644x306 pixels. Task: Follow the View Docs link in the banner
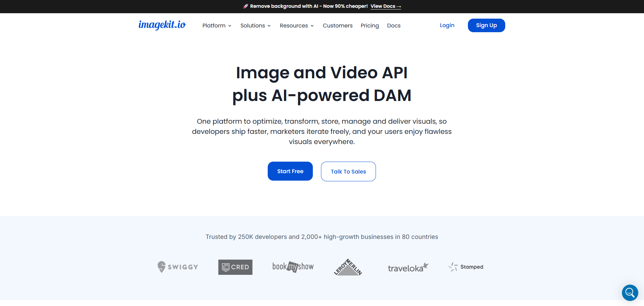pyautogui.click(x=385, y=6)
